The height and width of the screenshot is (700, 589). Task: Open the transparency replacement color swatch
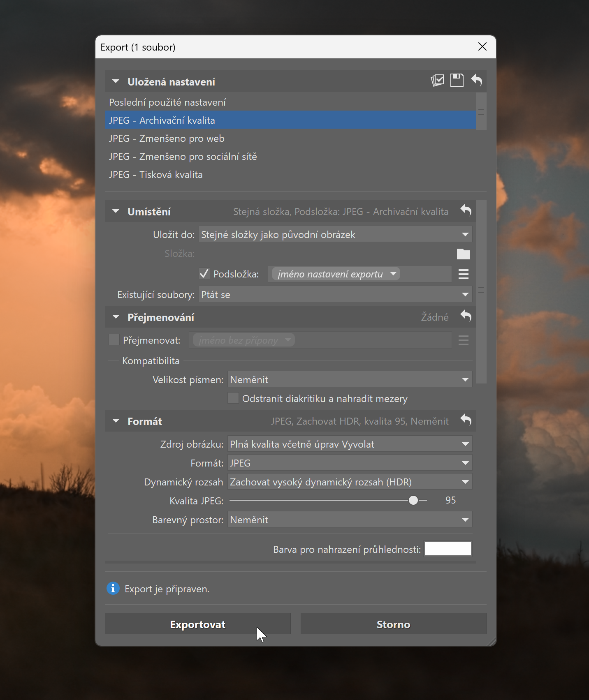pyautogui.click(x=448, y=549)
